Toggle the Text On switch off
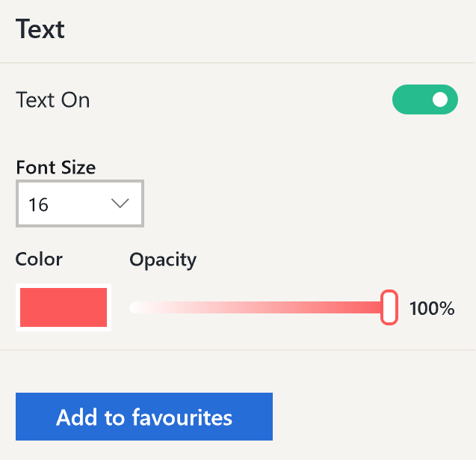Viewport: 476px width, 460px height. point(424,99)
